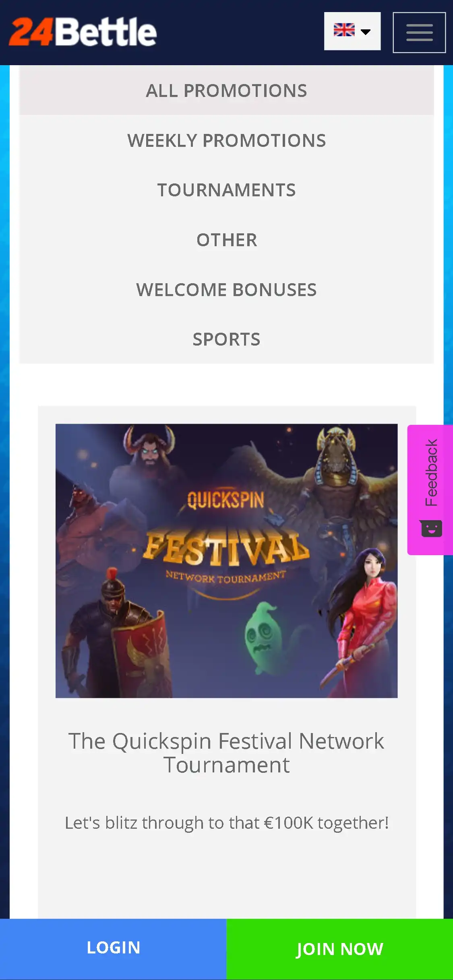Click the 24Bettle logo
Screen dimensions: 453x980
[x=83, y=32]
